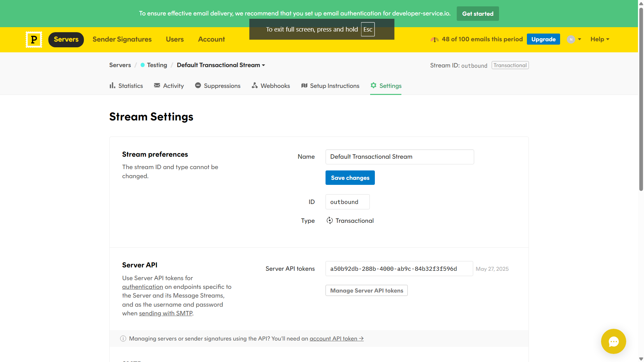Expand the account avatar dropdown arrow

pyautogui.click(x=580, y=39)
